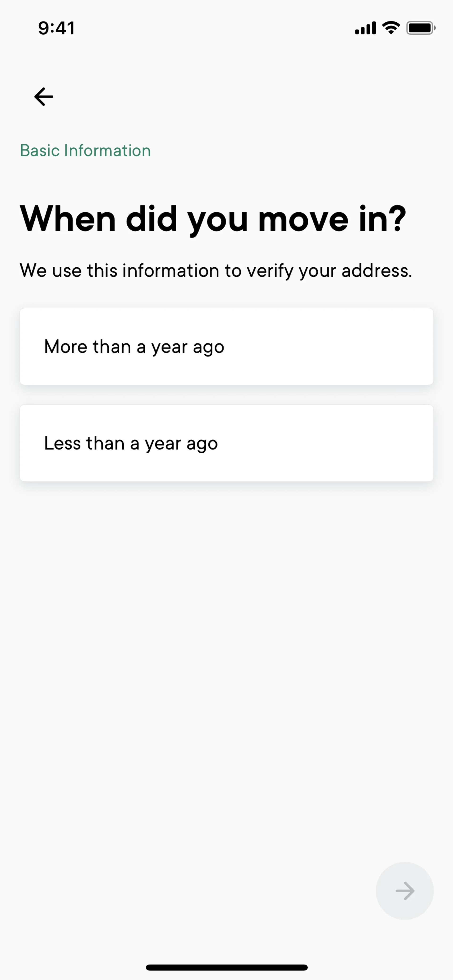Click the "When did you move in?" heading
The height and width of the screenshot is (980, 453).
(x=213, y=219)
